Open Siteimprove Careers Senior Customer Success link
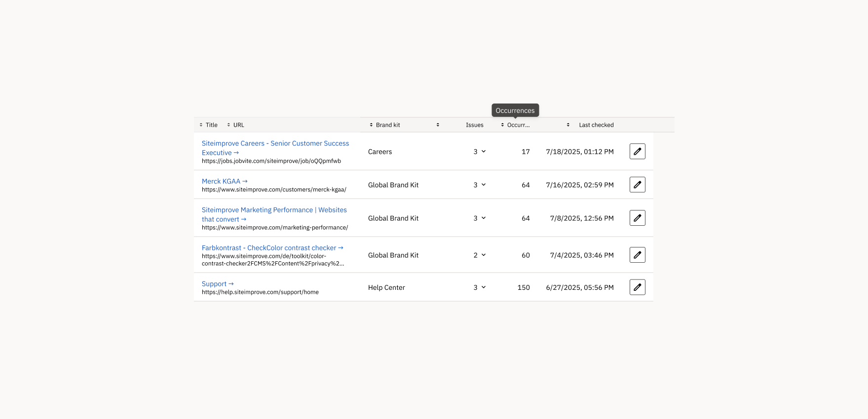The width and height of the screenshot is (868, 419). 275,148
